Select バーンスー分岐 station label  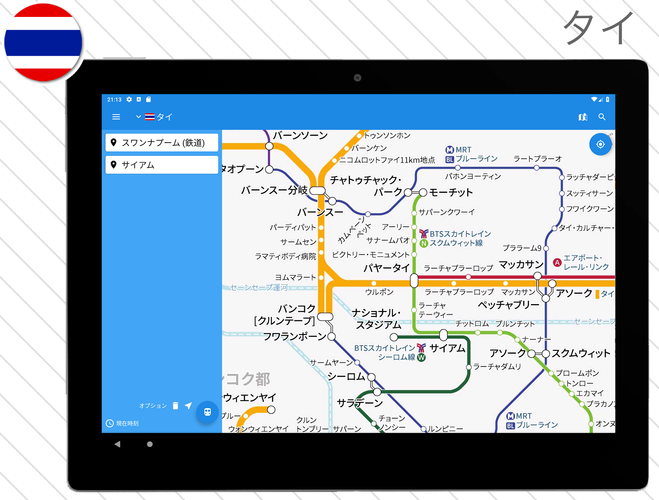(274, 190)
